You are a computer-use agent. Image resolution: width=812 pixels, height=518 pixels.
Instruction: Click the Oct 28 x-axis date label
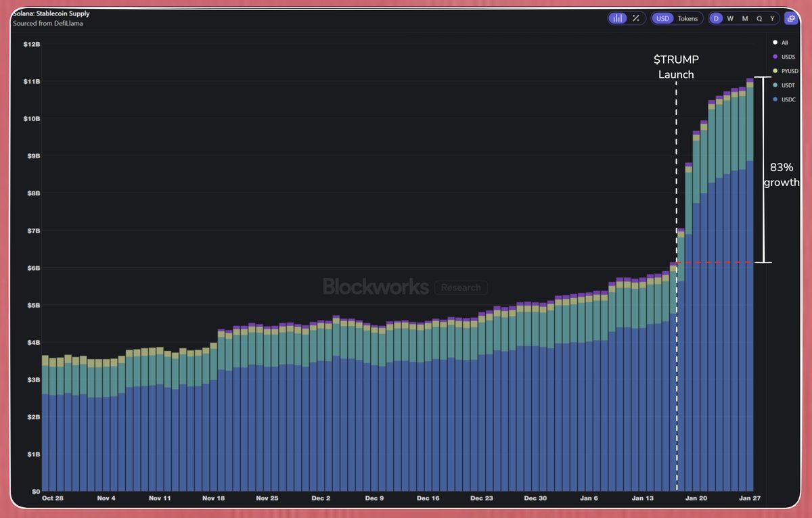pos(52,498)
